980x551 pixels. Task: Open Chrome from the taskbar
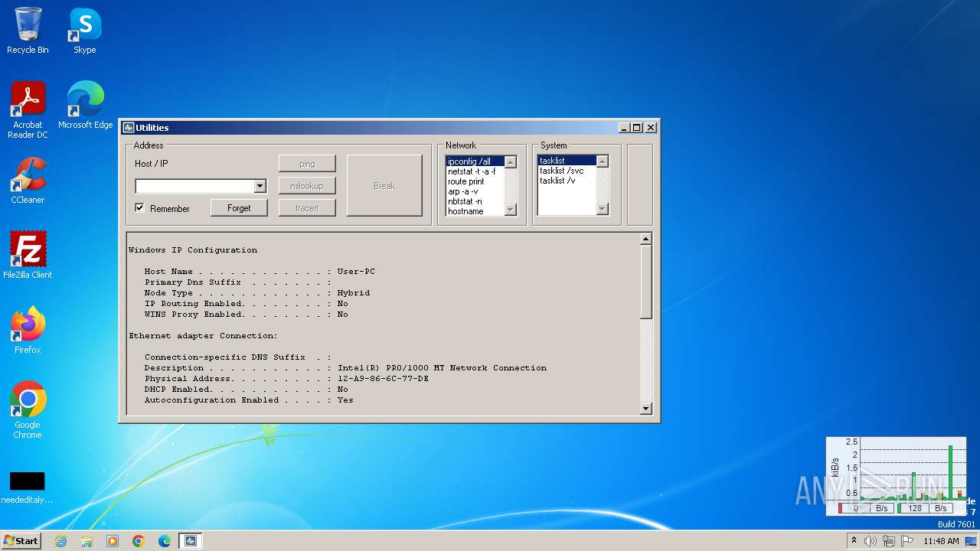(x=139, y=541)
